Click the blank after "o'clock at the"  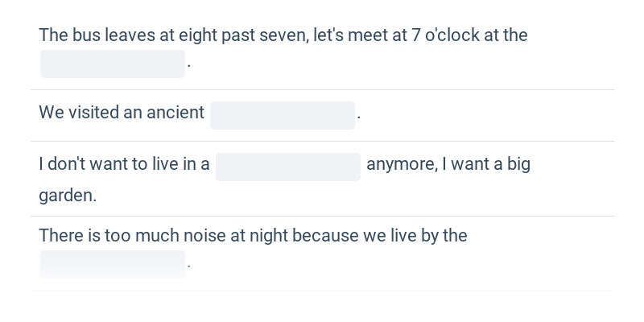pos(113,64)
